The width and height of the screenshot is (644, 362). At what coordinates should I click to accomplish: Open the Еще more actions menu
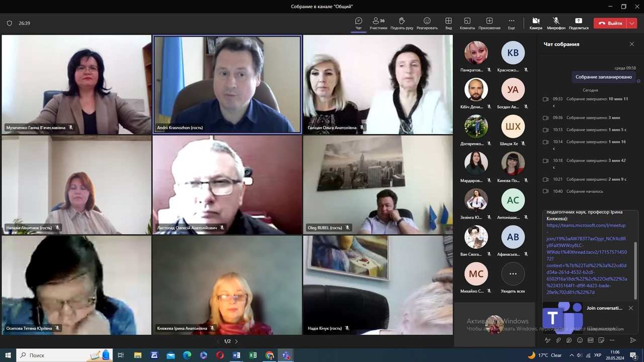[x=511, y=23]
